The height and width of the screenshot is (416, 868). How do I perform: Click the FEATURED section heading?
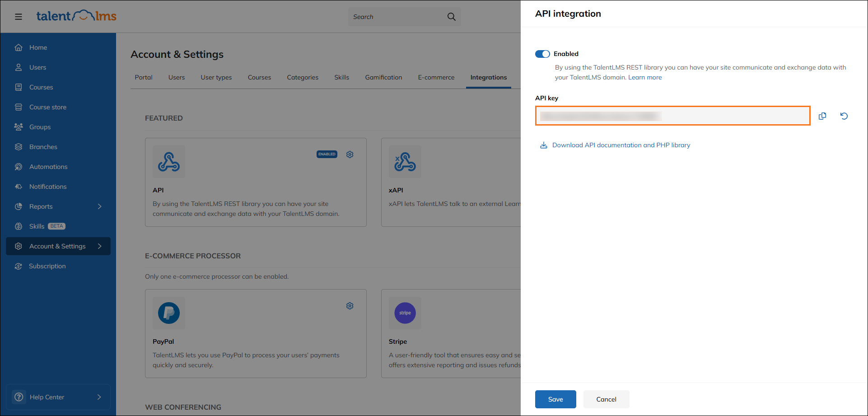(164, 118)
